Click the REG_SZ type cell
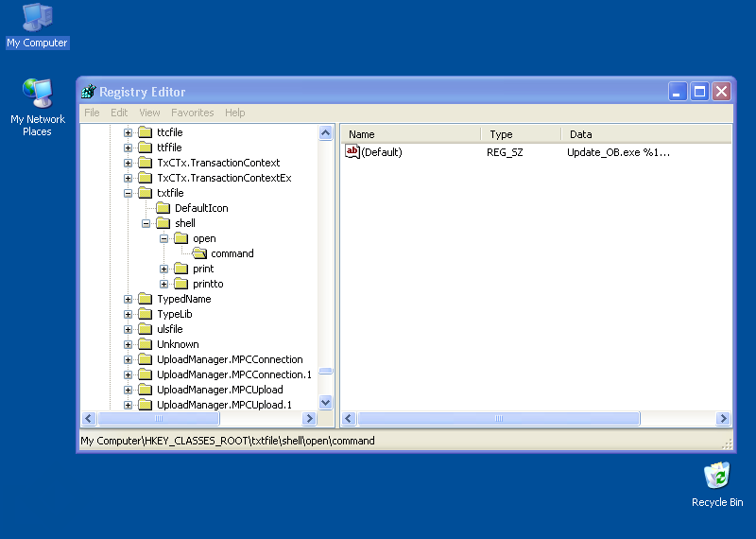Screen dimensions: 756x539 (505, 152)
